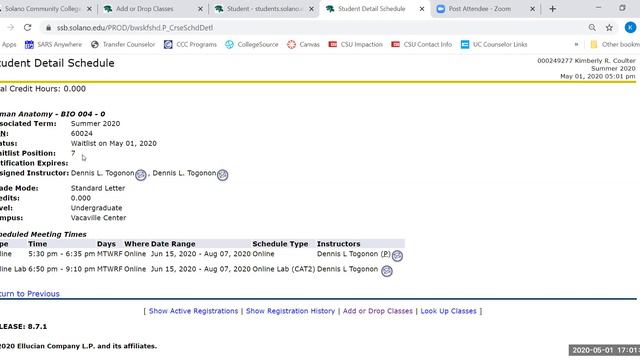The image size is (640, 360).
Task: Close the Student Detail Schedule tab
Action: (x=422, y=9)
